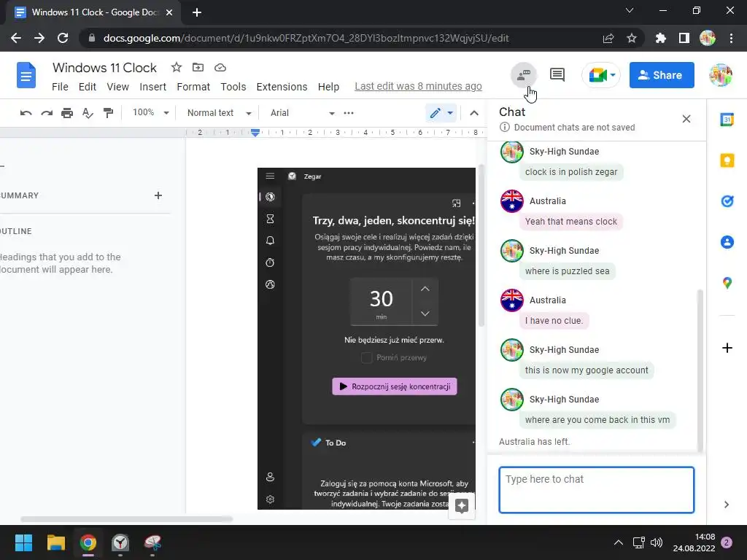
Task: Open the Clock app in taskbar
Action: click(120, 542)
